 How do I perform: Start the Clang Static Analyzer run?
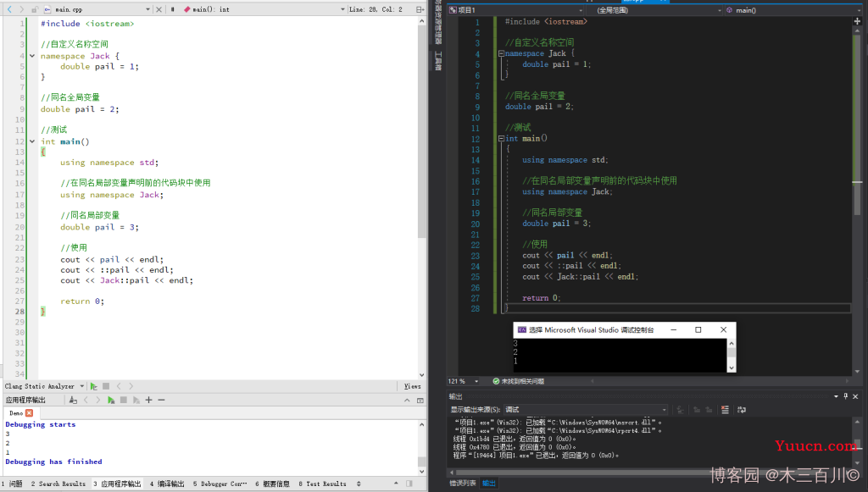coord(93,386)
